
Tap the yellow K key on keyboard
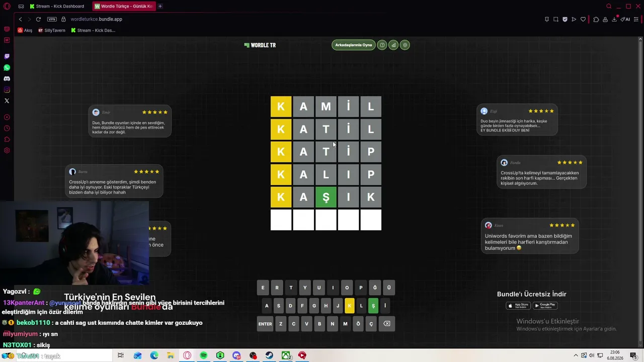tap(349, 306)
